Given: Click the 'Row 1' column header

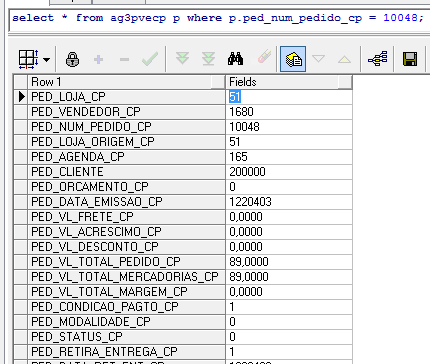Looking at the screenshot, I should pyautogui.click(x=126, y=82).
